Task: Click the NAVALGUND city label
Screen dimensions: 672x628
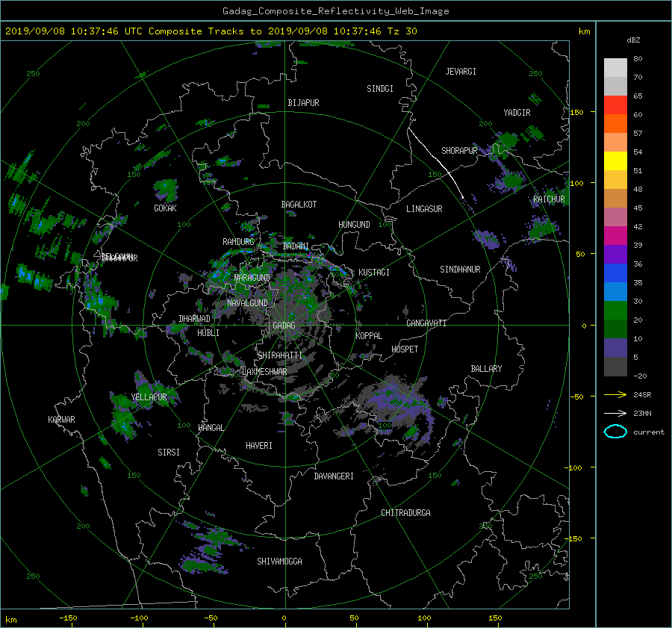Action: pyautogui.click(x=247, y=303)
